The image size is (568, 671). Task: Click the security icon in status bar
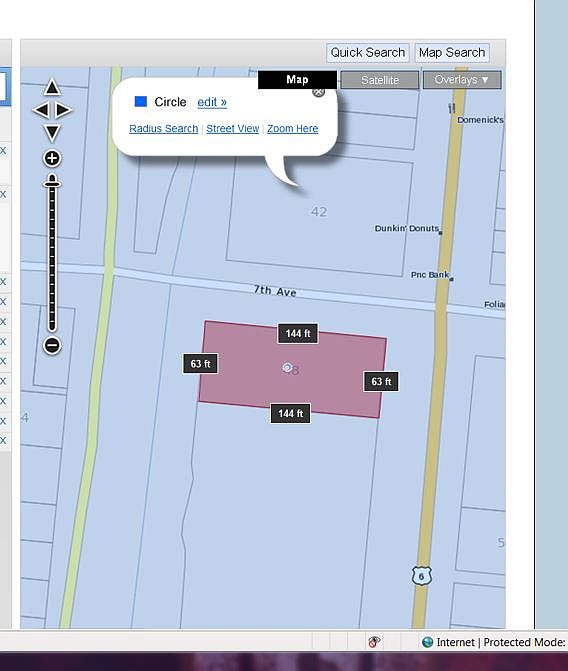coord(374,641)
